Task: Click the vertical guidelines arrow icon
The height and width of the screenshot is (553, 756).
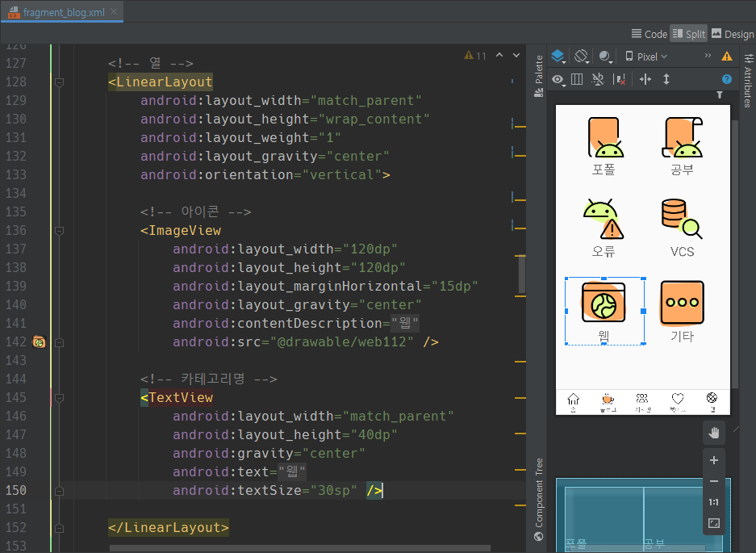Action: pyautogui.click(x=666, y=79)
